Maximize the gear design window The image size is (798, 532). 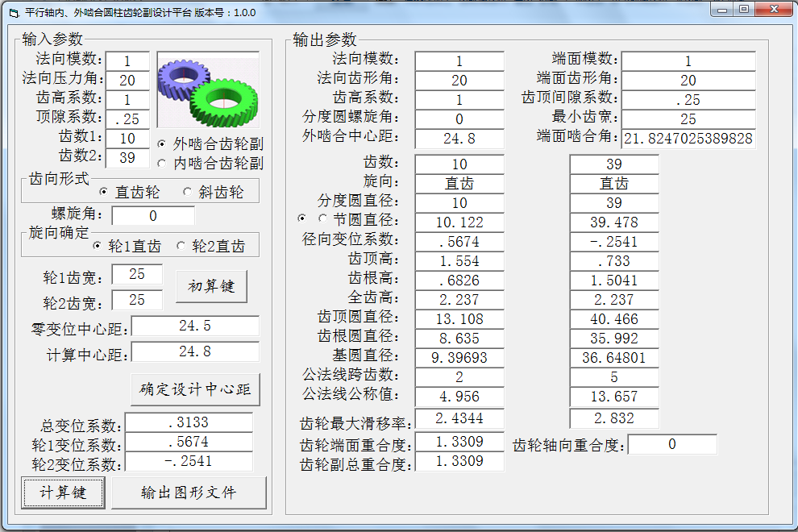(x=744, y=10)
